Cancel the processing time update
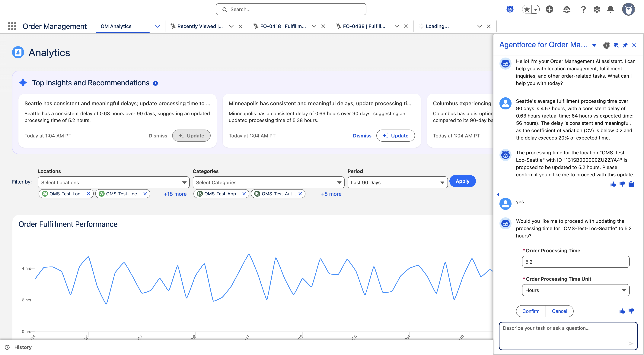This screenshot has height=355, width=644. [559, 311]
